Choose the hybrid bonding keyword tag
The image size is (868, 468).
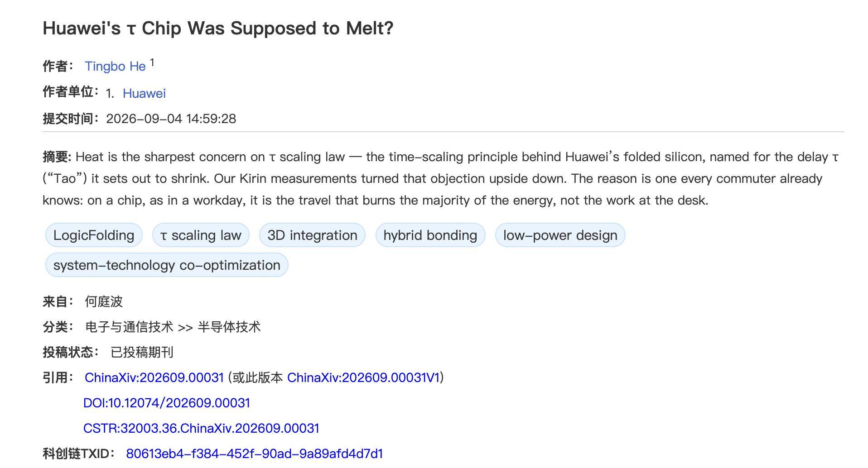click(x=430, y=235)
